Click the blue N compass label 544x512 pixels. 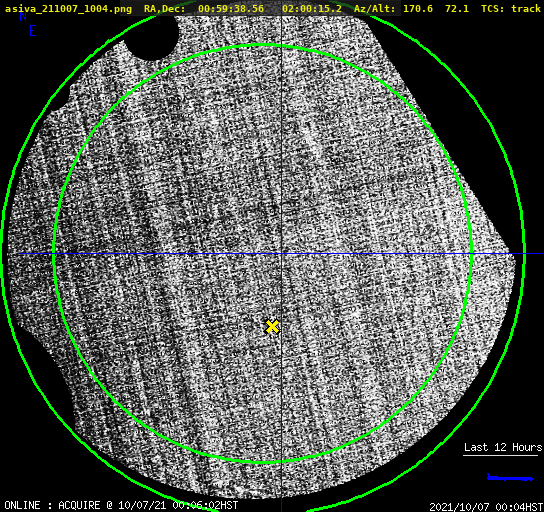(23, 16)
